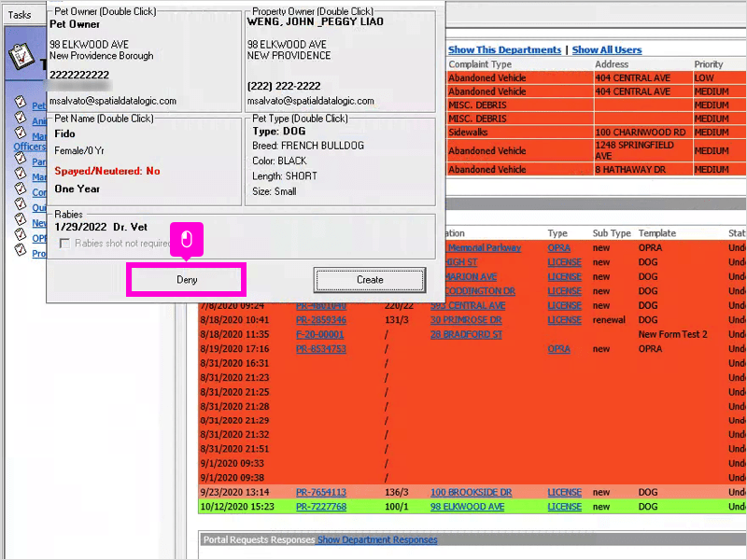Screen dimensions: 747x560
Task: Click property owner 'WENG, JOHN _PEGGY LIAO'
Action: pos(315,21)
